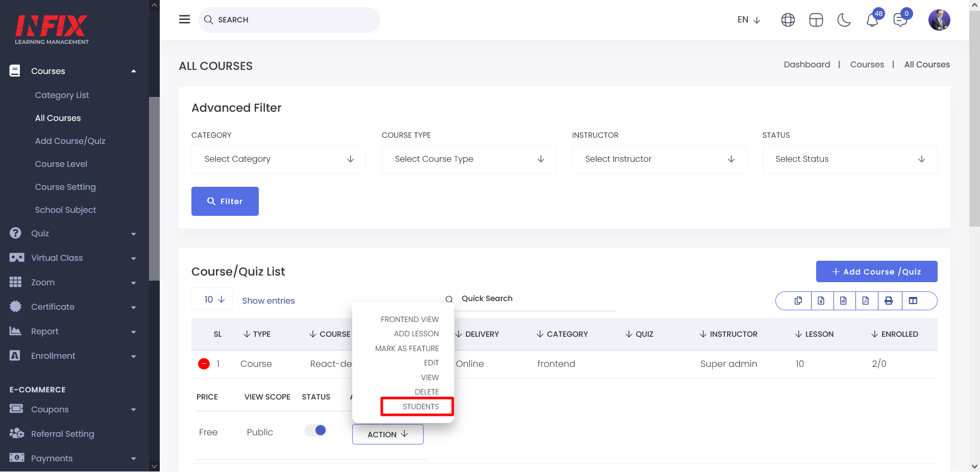Switch to dark mode with moon icon
980x472 pixels.
point(844,20)
